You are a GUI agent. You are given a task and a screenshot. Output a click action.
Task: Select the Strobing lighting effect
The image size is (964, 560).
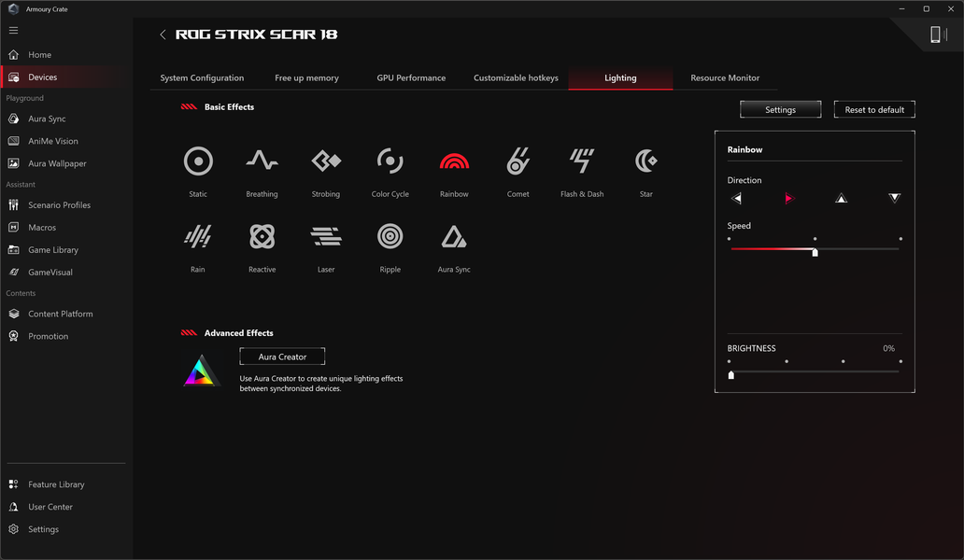pos(326,161)
